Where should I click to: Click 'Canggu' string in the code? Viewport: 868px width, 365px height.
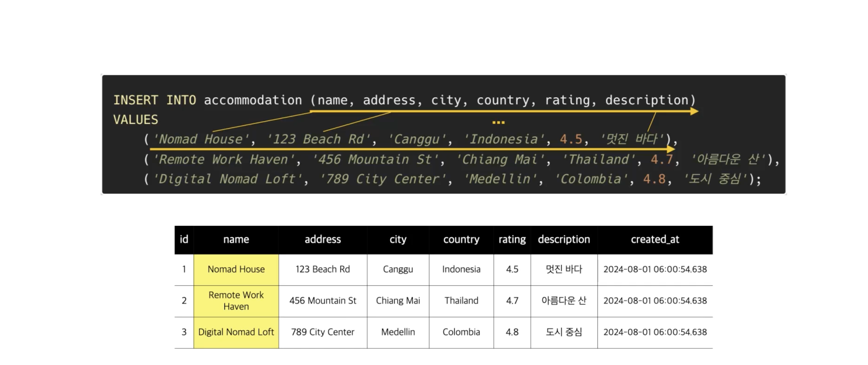[417, 140]
